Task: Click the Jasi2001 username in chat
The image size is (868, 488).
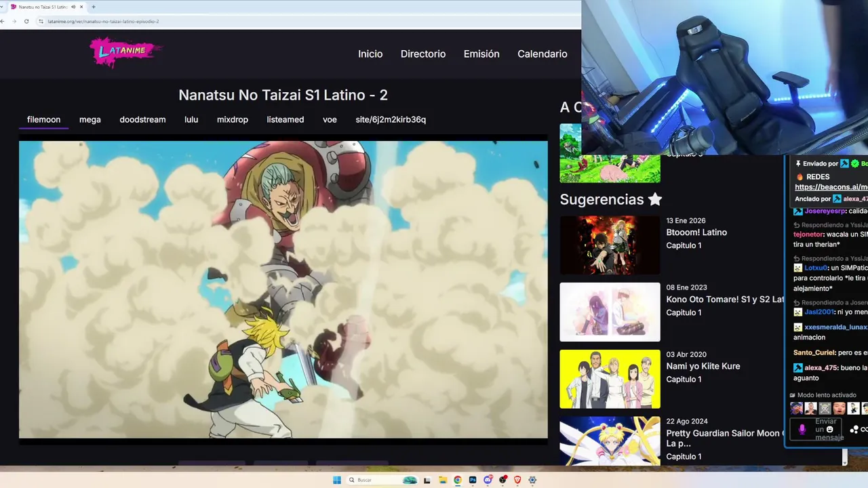Action: [x=819, y=312]
